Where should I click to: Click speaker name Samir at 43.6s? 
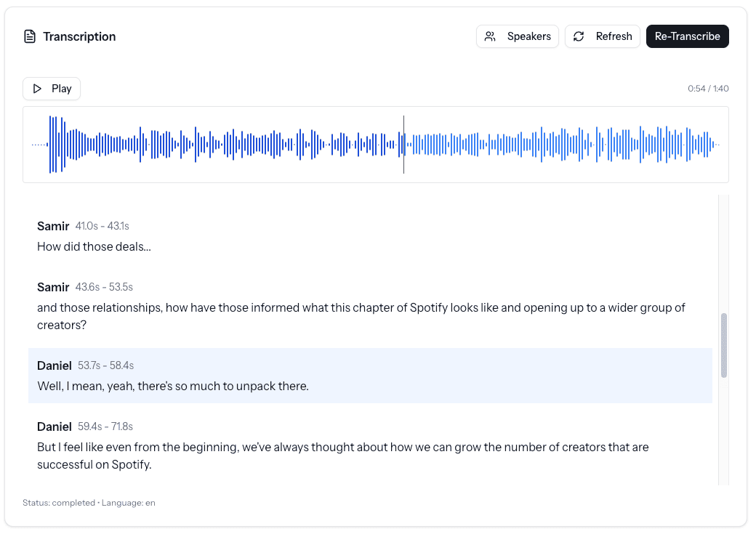point(53,287)
